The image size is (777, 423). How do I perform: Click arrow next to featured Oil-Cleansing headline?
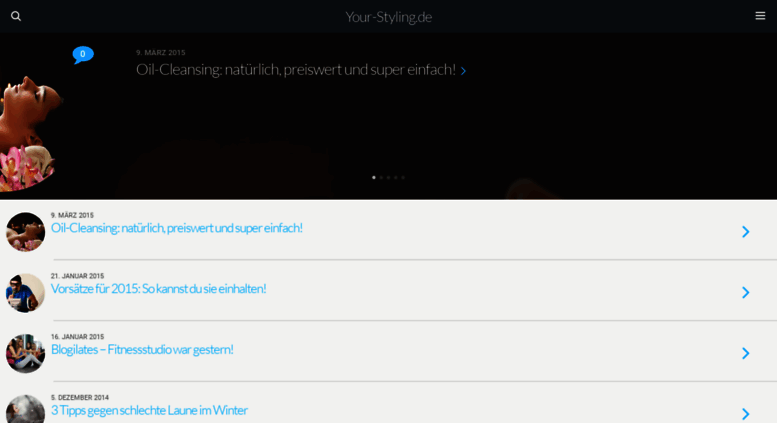463,71
